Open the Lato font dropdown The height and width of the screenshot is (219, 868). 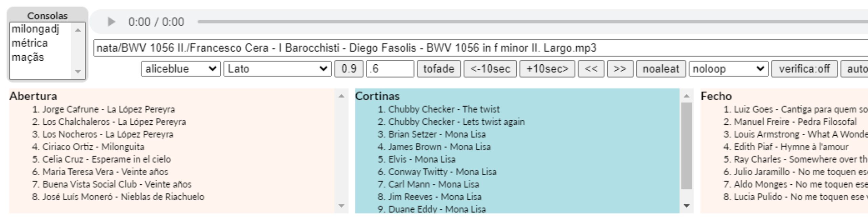(x=277, y=69)
